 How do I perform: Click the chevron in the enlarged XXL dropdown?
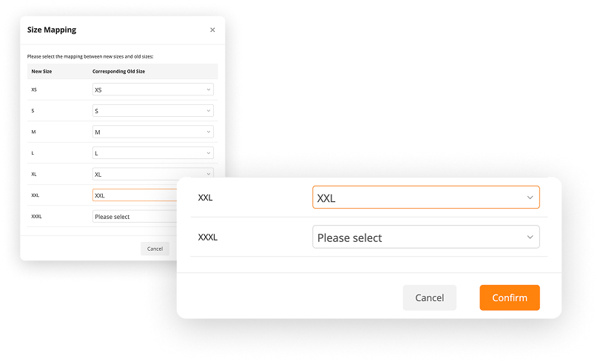pos(530,198)
